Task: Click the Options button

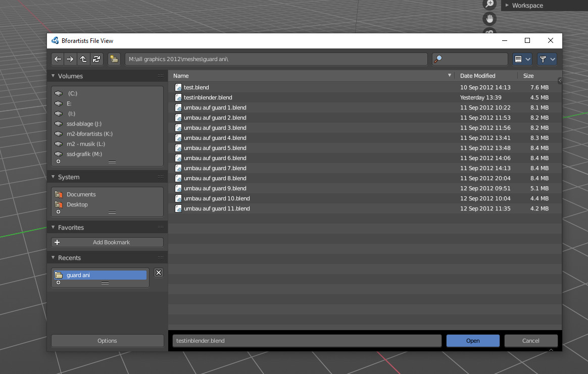Action: point(107,341)
